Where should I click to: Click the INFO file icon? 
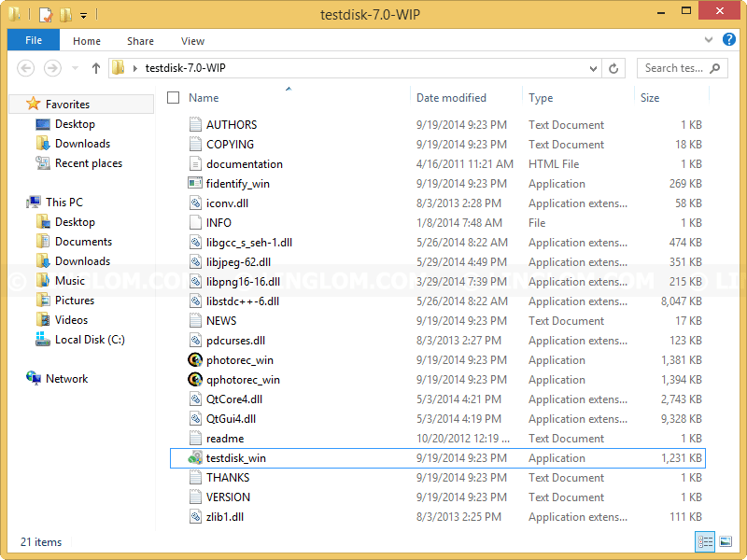pyautogui.click(x=195, y=223)
